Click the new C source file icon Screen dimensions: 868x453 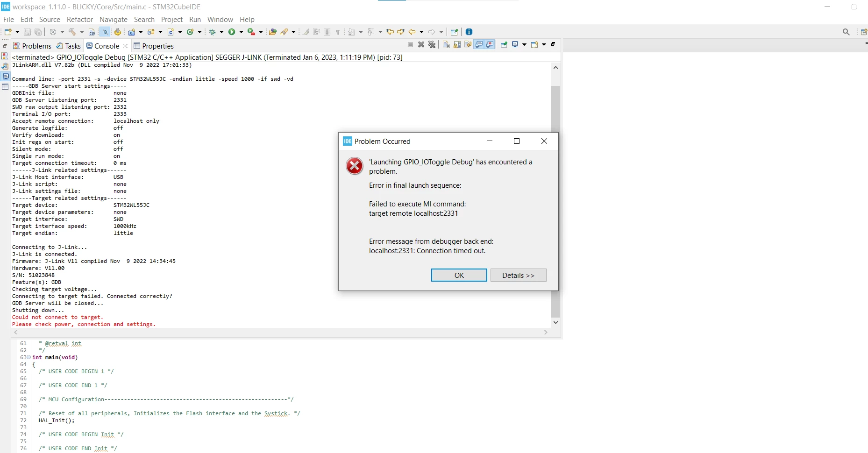(171, 32)
